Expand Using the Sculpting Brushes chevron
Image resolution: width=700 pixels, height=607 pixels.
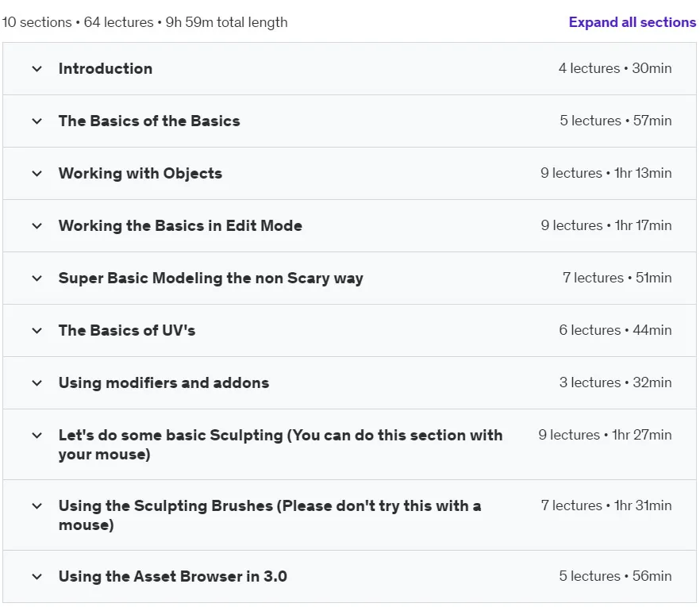pos(37,505)
